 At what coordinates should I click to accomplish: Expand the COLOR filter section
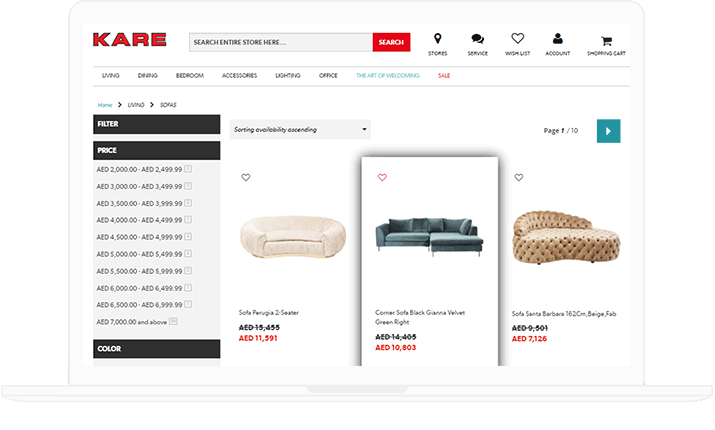click(156, 349)
